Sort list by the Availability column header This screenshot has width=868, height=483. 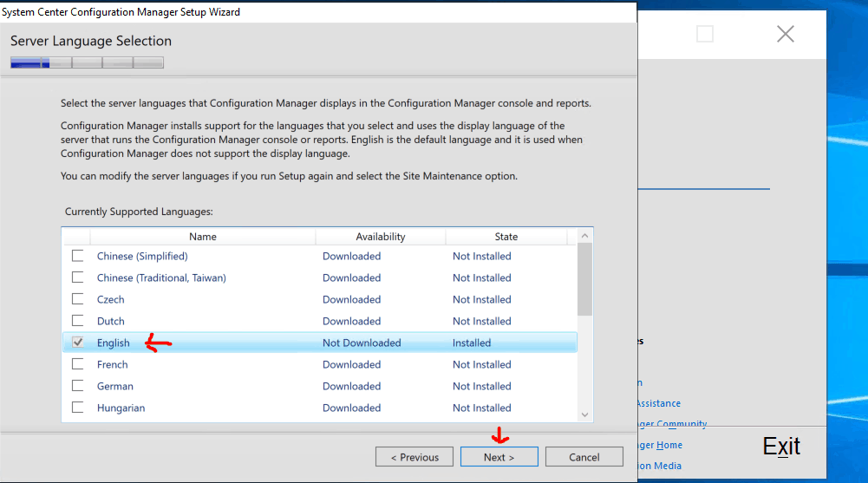point(381,236)
